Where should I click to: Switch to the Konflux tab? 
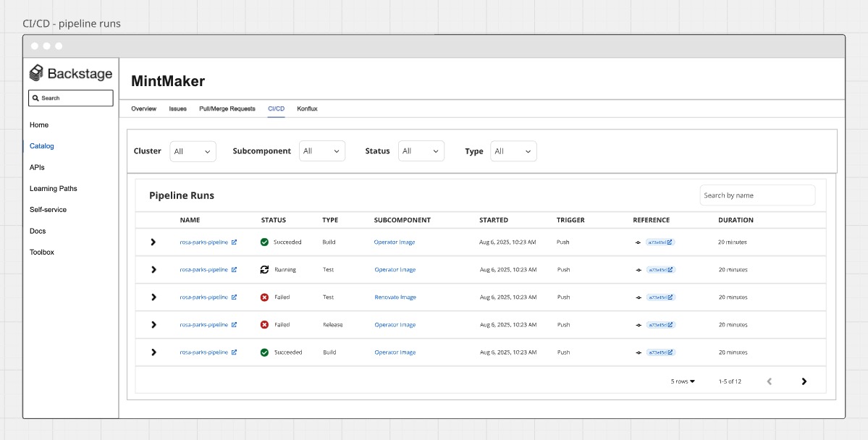pyautogui.click(x=307, y=109)
